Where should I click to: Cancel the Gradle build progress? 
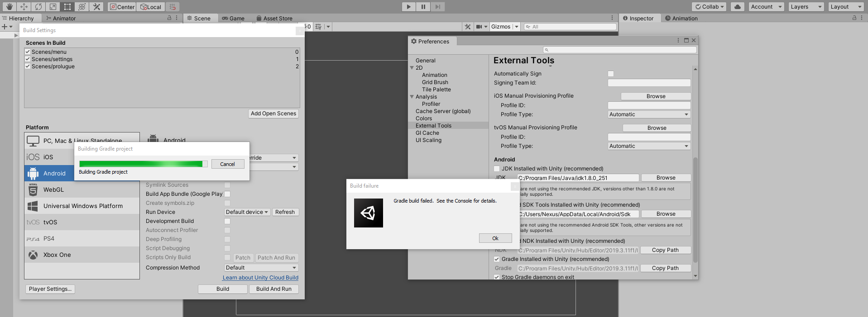coord(228,164)
